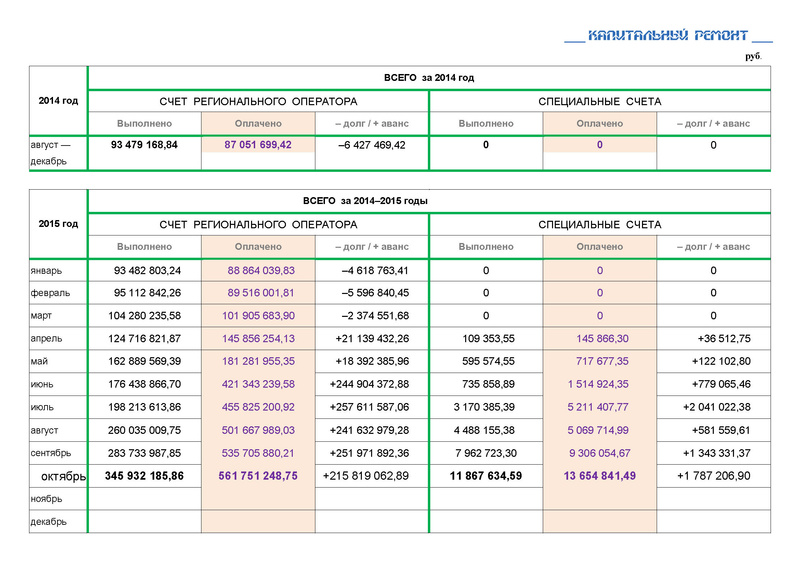Select the «ВСЕГО за 2014 год» header cell
Viewport: 800px width, 565px height.
click(x=429, y=78)
